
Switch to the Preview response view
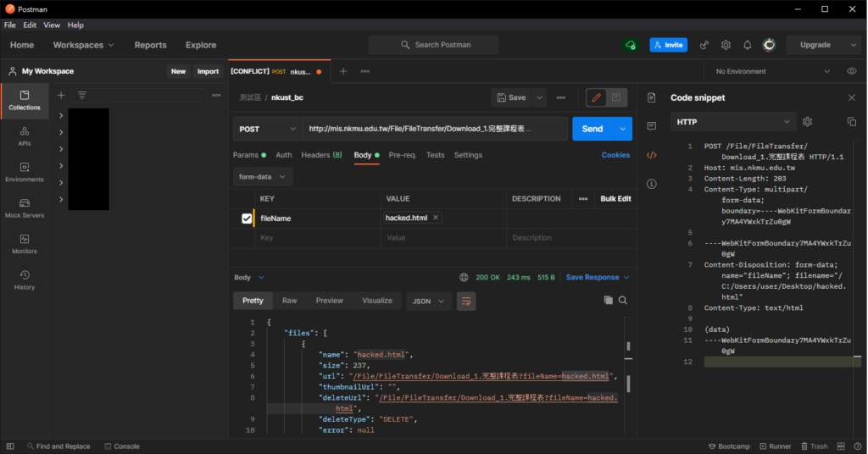(330, 301)
